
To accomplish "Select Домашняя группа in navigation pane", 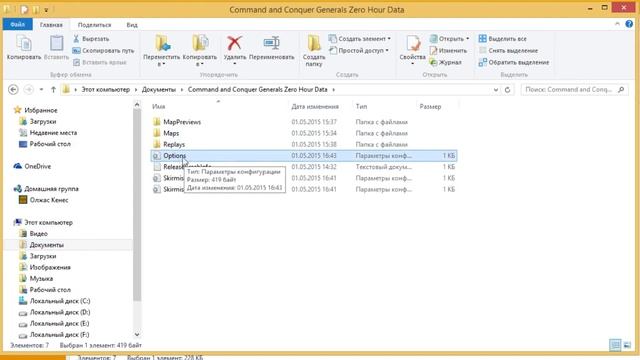I will [x=51, y=189].
